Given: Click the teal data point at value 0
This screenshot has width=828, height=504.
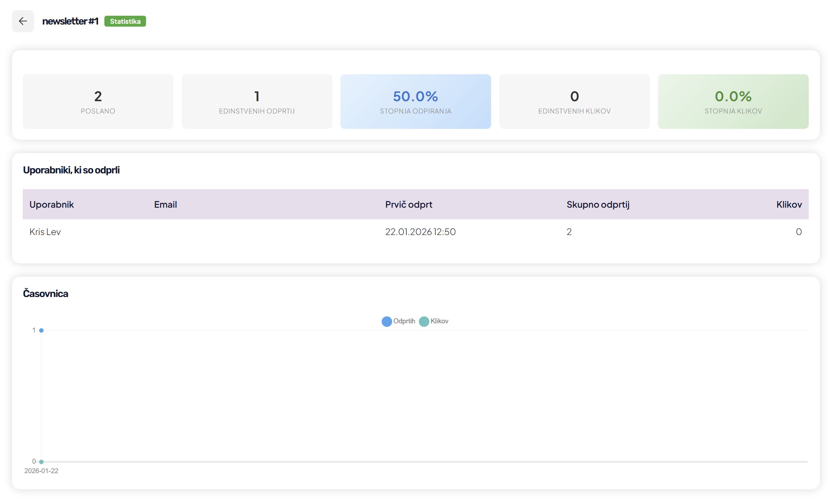Looking at the screenshot, I should point(41,462).
